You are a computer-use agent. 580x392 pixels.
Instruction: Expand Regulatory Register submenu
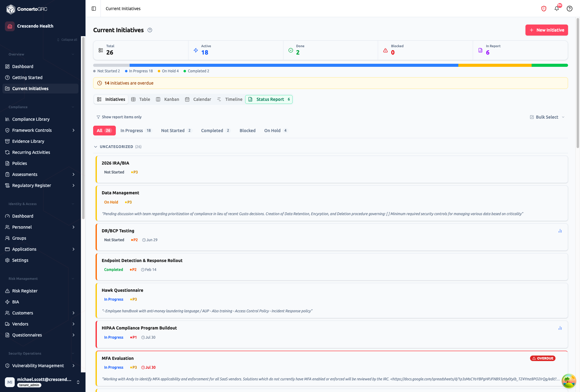[74, 185]
